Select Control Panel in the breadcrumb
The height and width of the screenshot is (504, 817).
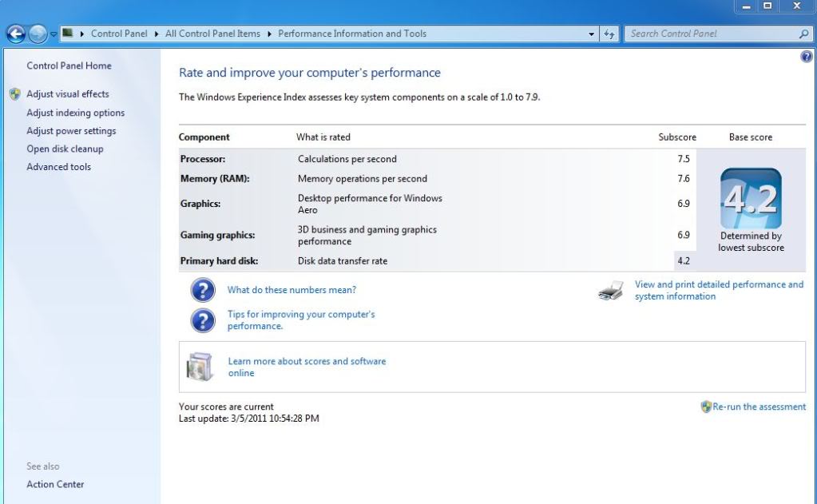click(119, 34)
